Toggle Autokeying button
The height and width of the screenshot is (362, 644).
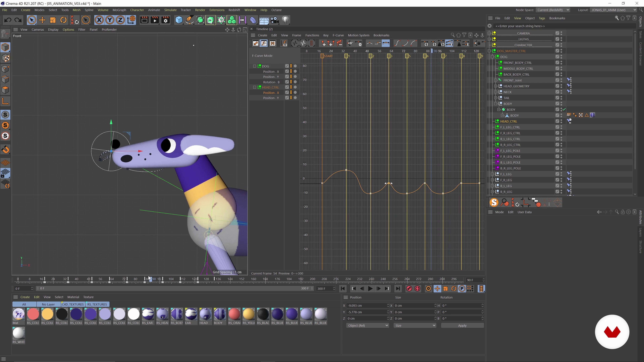pos(417,289)
